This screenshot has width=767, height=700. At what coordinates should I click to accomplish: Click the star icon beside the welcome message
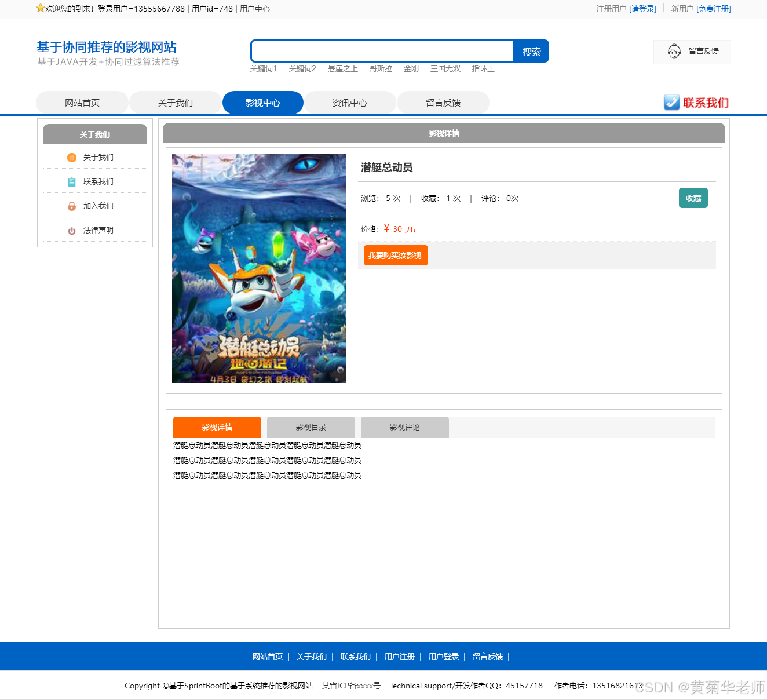pyautogui.click(x=41, y=8)
